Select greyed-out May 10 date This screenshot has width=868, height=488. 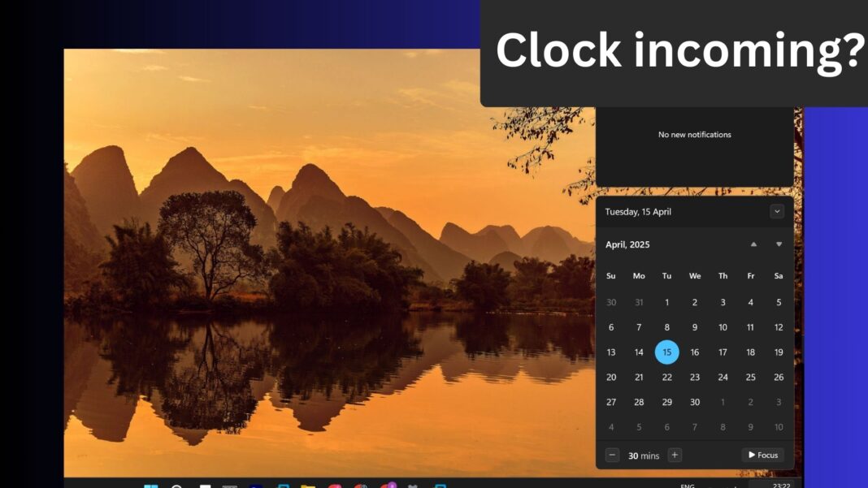coord(779,427)
